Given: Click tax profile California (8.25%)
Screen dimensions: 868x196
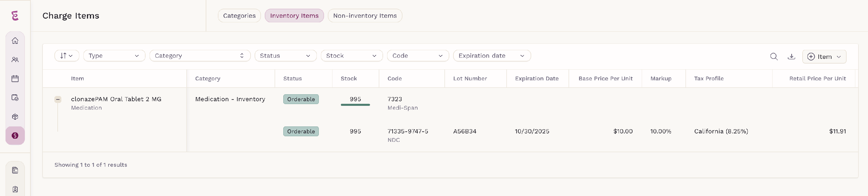Looking at the screenshot, I should tap(721, 131).
